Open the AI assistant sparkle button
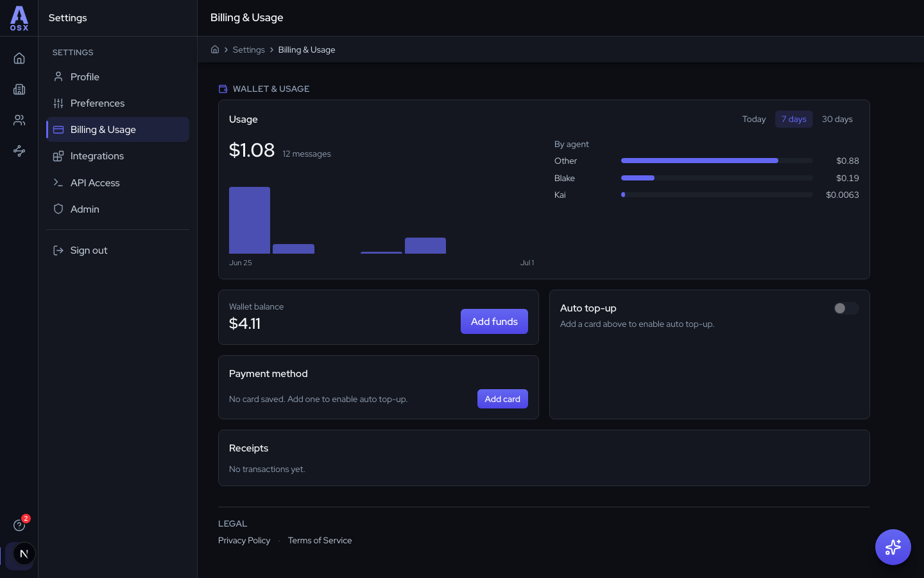Viewport: 924px width, 578px height. pyautogui.click(x=893, y=547)
